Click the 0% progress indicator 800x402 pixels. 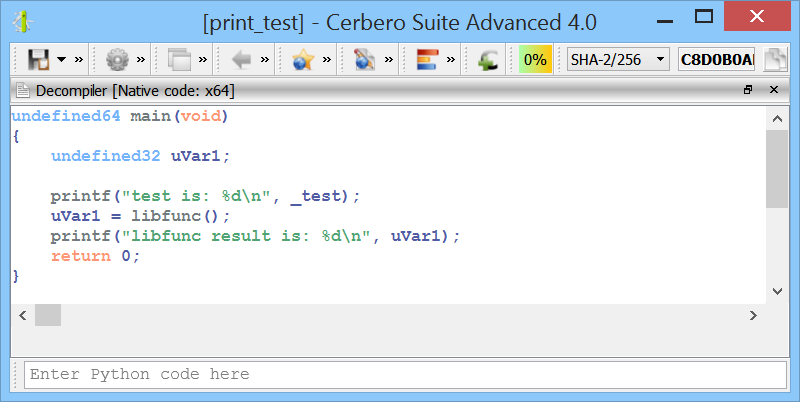(x=535, y=60)
